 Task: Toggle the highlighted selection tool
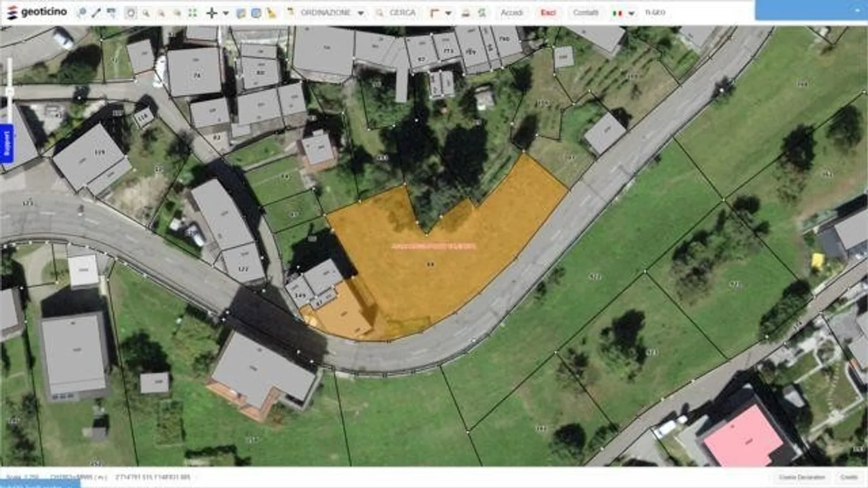click(x=130, y=13)
